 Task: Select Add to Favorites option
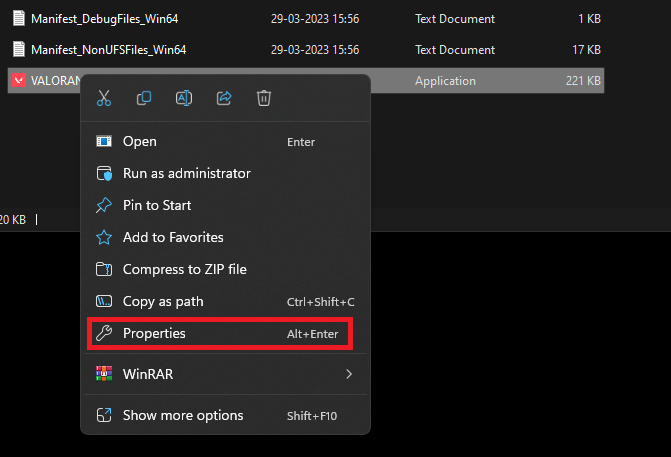click(172, 237)
